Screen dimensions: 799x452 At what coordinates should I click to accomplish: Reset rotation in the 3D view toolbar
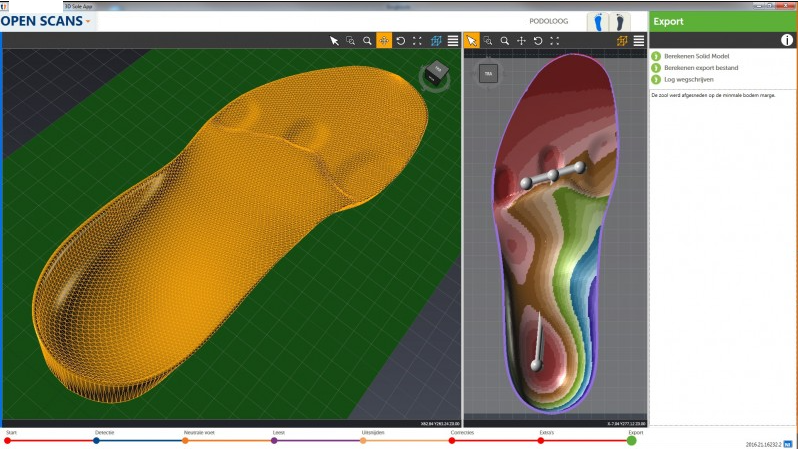click(x=401, y=41)
